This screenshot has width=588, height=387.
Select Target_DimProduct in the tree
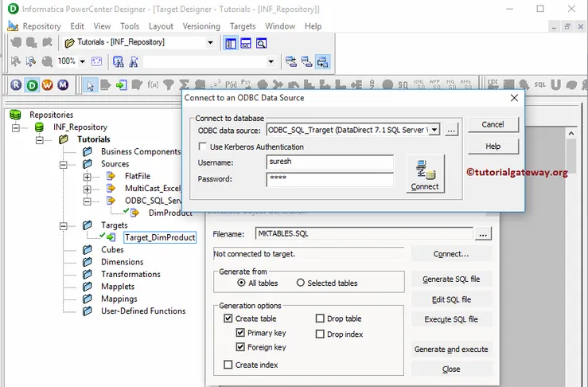(x=160, y=237)
